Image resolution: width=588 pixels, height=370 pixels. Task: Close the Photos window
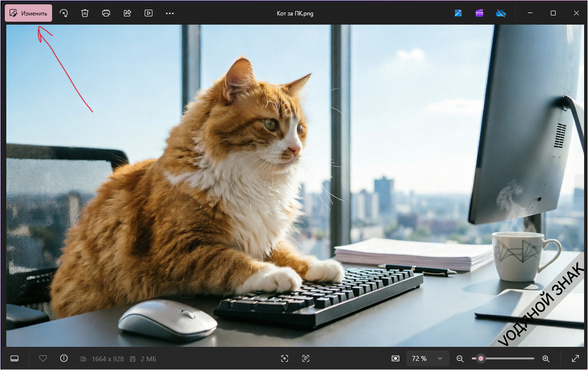tap(576, 13)
